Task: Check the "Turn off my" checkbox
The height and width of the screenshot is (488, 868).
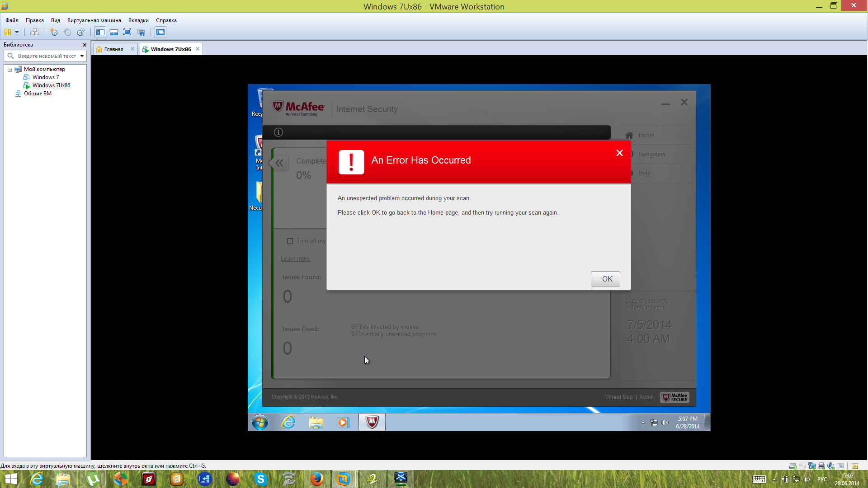Action: (290, 241)
